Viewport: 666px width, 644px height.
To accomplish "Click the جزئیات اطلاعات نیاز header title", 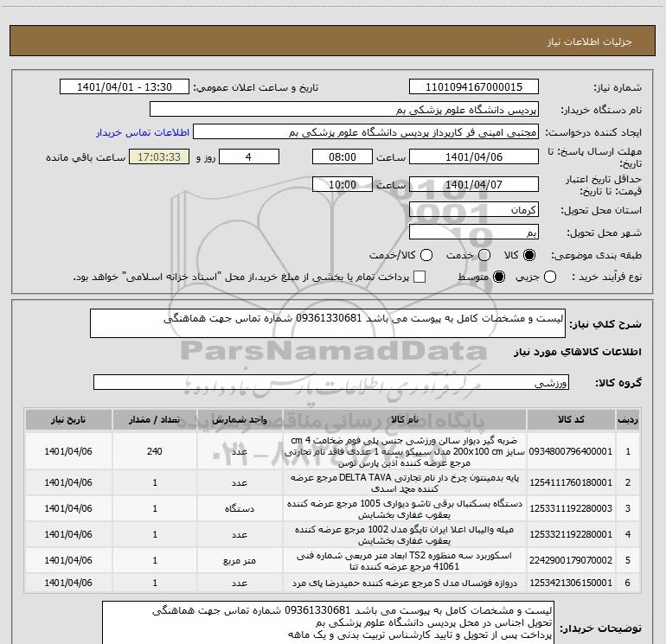I will [x=590, y=41].
